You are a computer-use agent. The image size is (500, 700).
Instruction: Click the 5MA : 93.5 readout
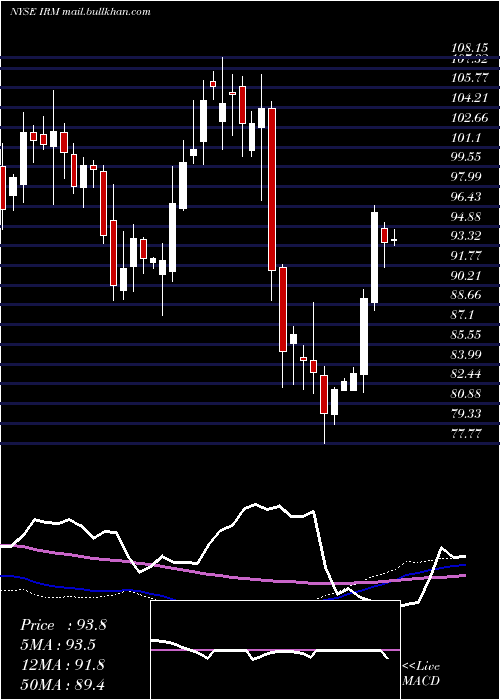click(x=59, y=645)
